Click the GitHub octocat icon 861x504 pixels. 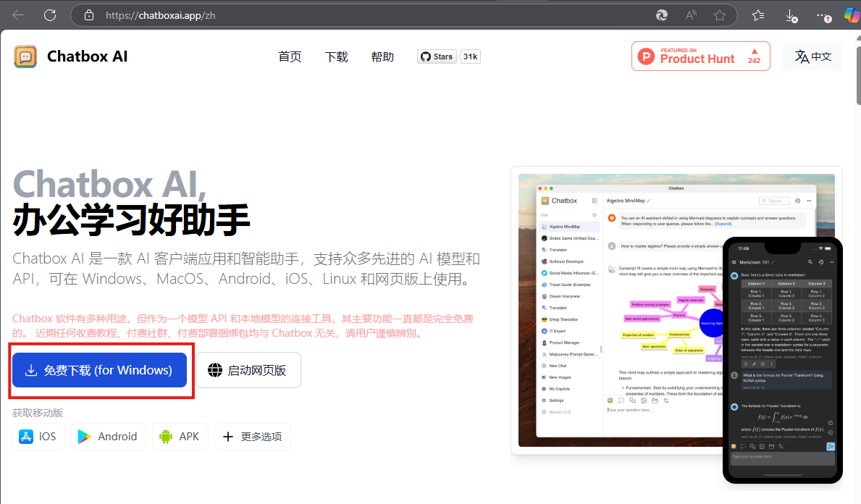tap(426, 56)
